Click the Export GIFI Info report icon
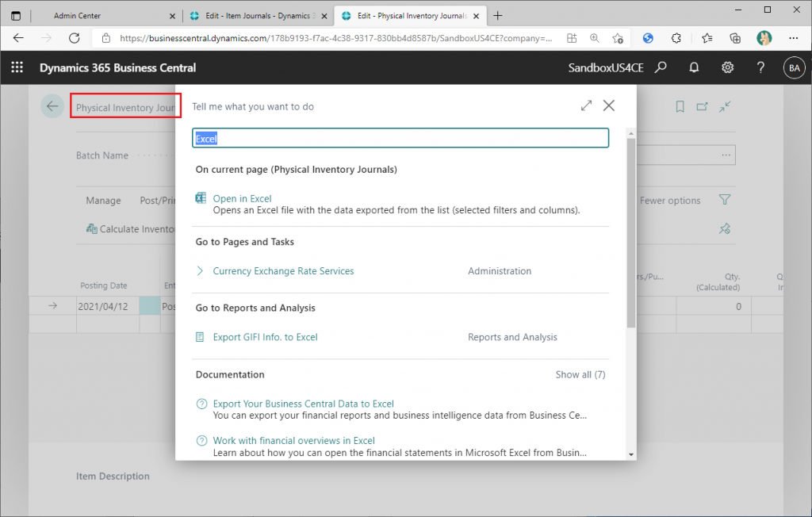The image size is (812, 517). point(200,337)
